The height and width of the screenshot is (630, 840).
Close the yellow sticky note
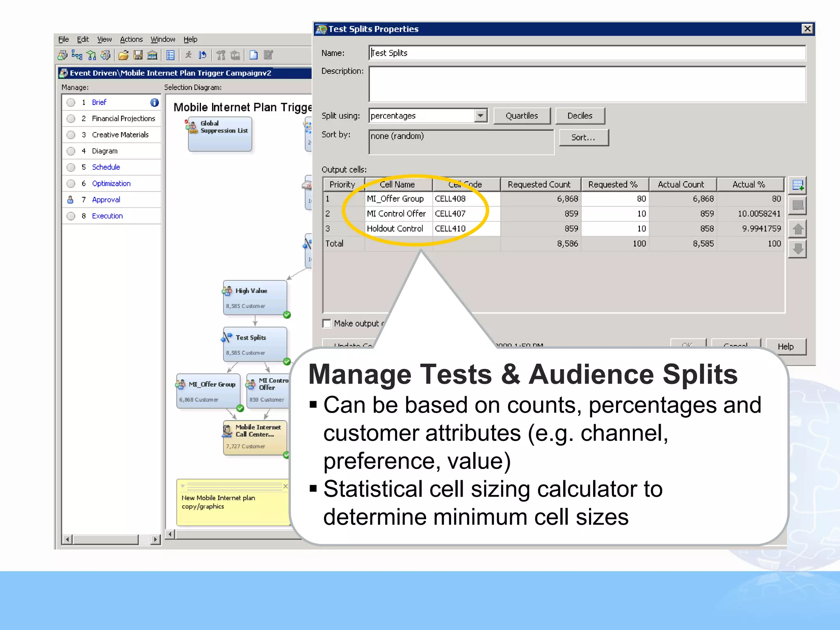pyautogui.click(x=285, y=486)
